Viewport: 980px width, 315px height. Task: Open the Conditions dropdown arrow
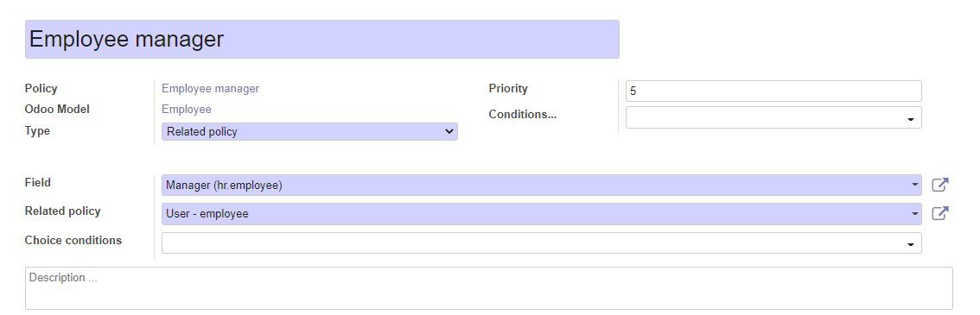pyautogui.click(x=911, y=118)
